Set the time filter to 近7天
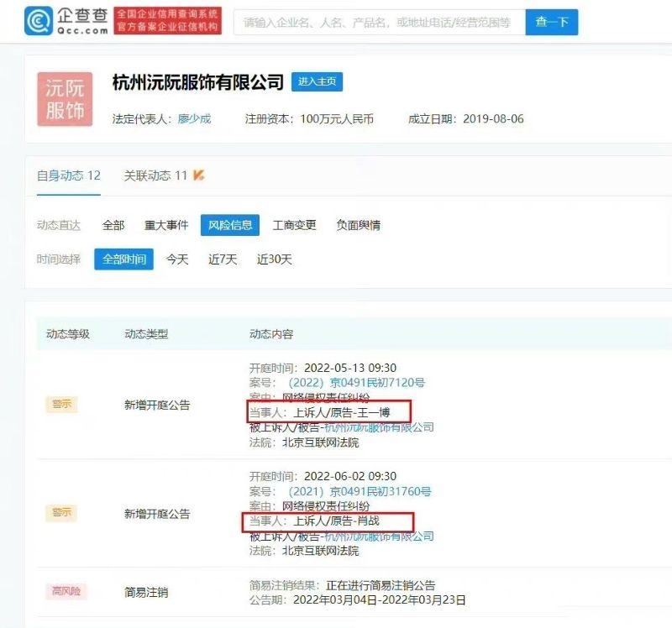Viewport: 672px width, 628px height. click(223, 259)
